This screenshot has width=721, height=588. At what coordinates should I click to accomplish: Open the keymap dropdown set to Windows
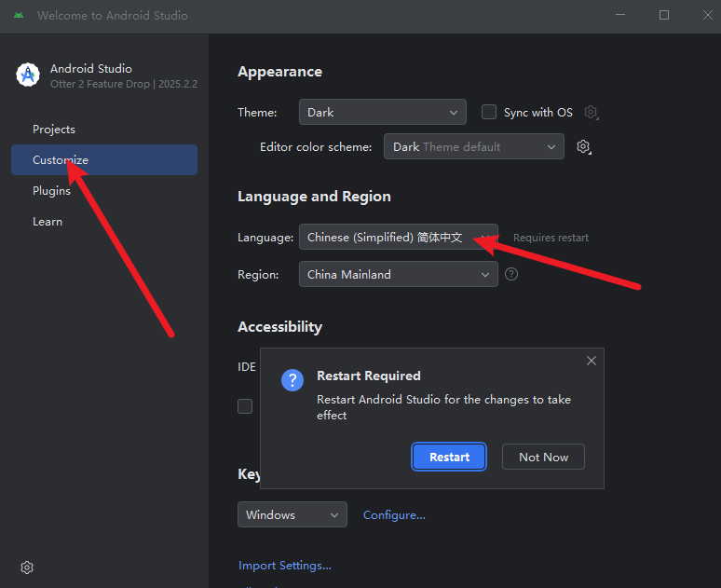292,514
